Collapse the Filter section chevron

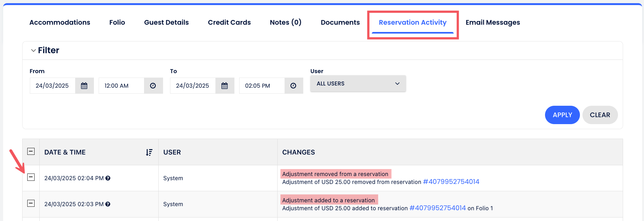[33, 50]
